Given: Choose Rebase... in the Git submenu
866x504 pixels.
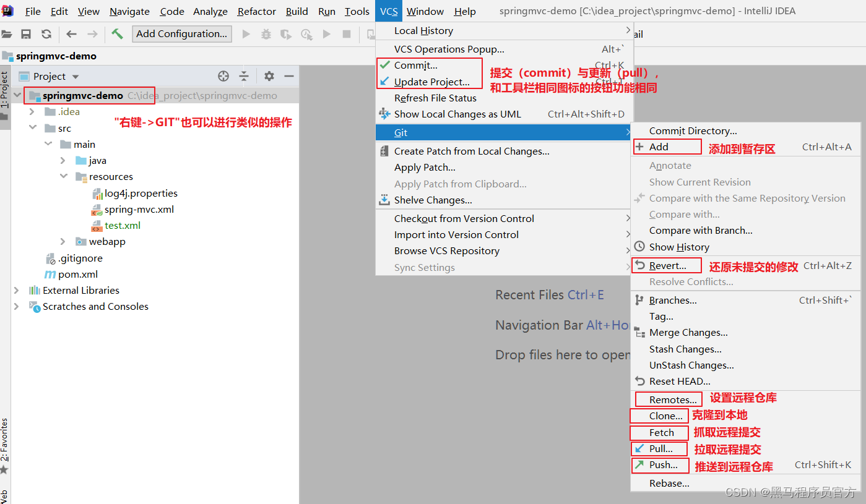Looking at the screenshot, I should [x=746, y=483].
